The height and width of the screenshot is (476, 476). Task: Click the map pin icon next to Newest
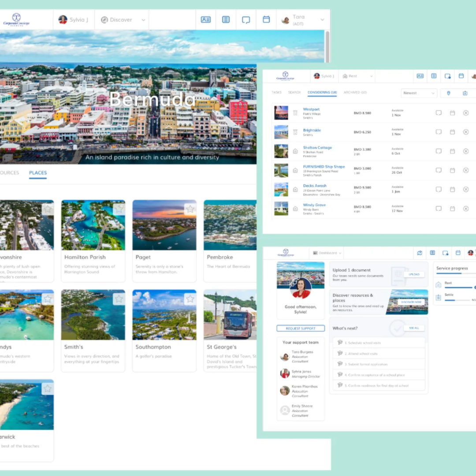pos(449,93)
